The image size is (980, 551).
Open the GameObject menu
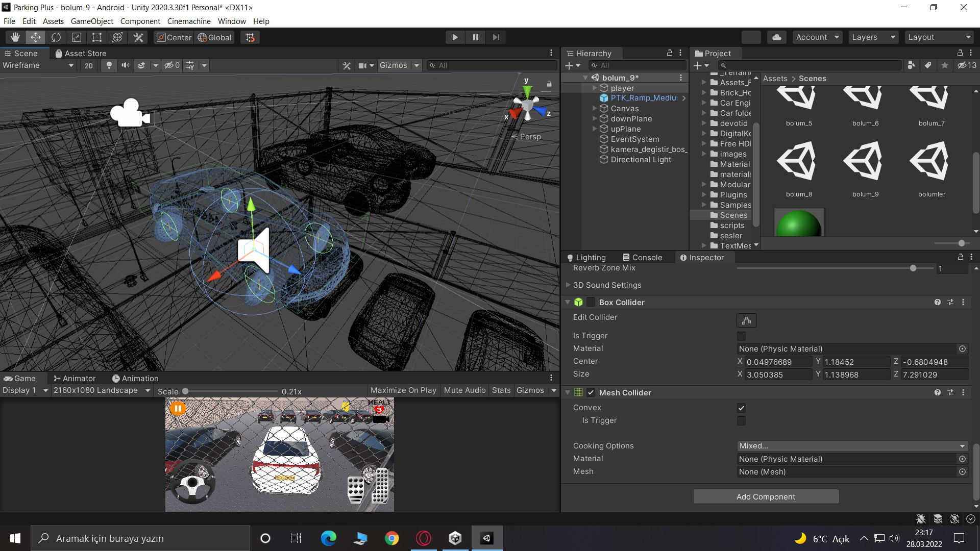pos(92,21)
